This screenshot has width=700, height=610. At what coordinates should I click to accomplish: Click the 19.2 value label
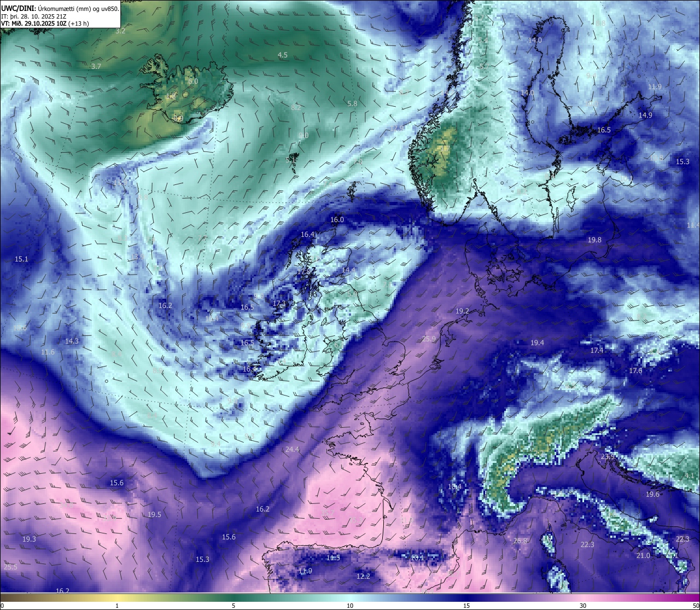(462, 311)
